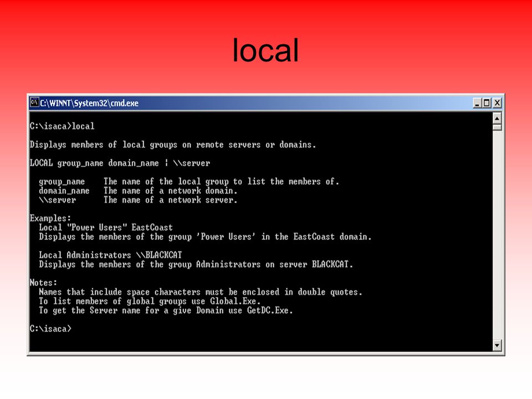Click the bottom C:\isaca> command prompt
Viewport: 532px width, 399px height.
pyautogui.click(x=50, y=329)
